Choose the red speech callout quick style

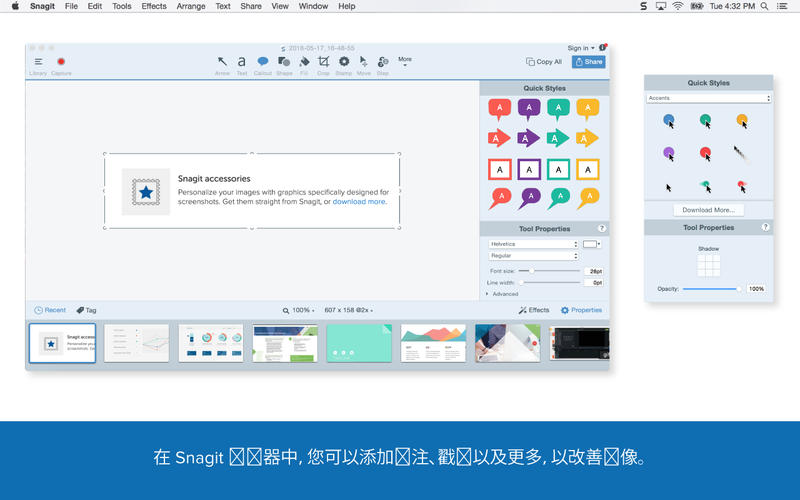click(x=499, y=110)
